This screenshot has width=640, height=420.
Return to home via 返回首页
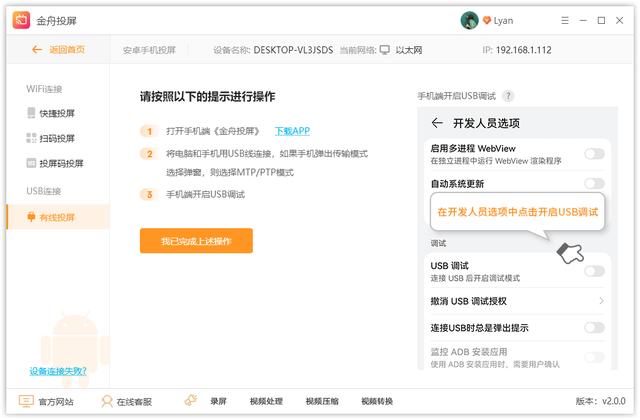pyautogui.click(x=67, y=50)
